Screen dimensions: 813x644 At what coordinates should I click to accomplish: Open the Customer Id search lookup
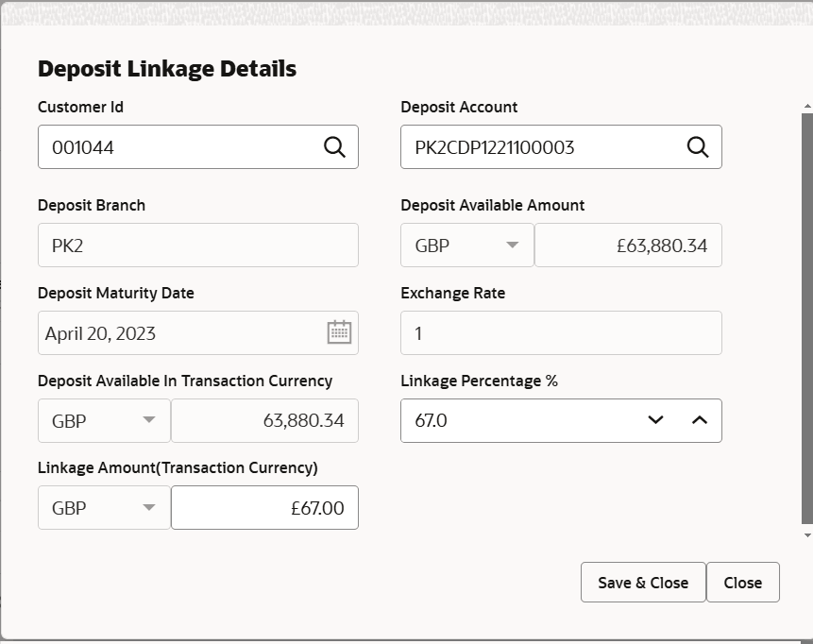(x=334, y=146)
